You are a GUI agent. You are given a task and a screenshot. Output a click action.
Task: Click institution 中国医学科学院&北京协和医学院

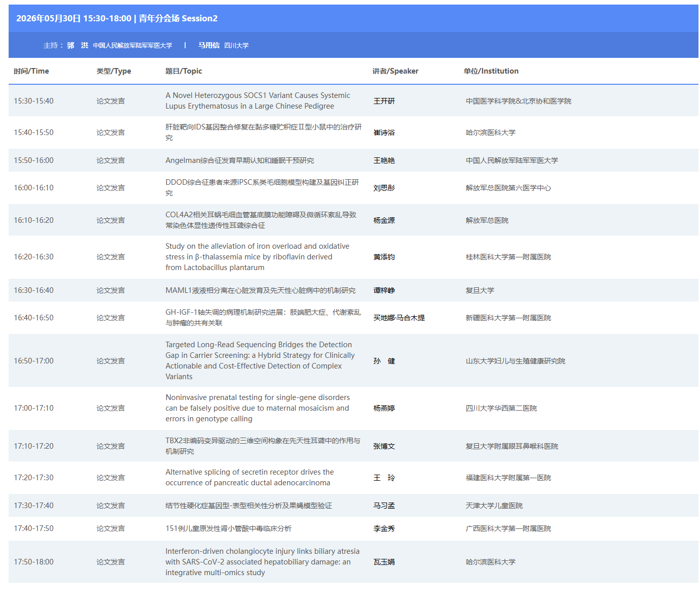[x=518, y=101]
